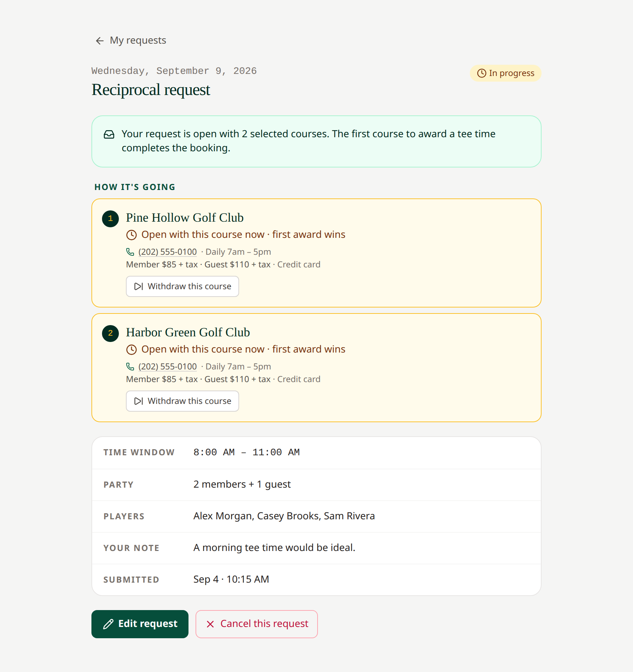
Task: Click the pencil icon on Edit request
Action: [108, 624]
